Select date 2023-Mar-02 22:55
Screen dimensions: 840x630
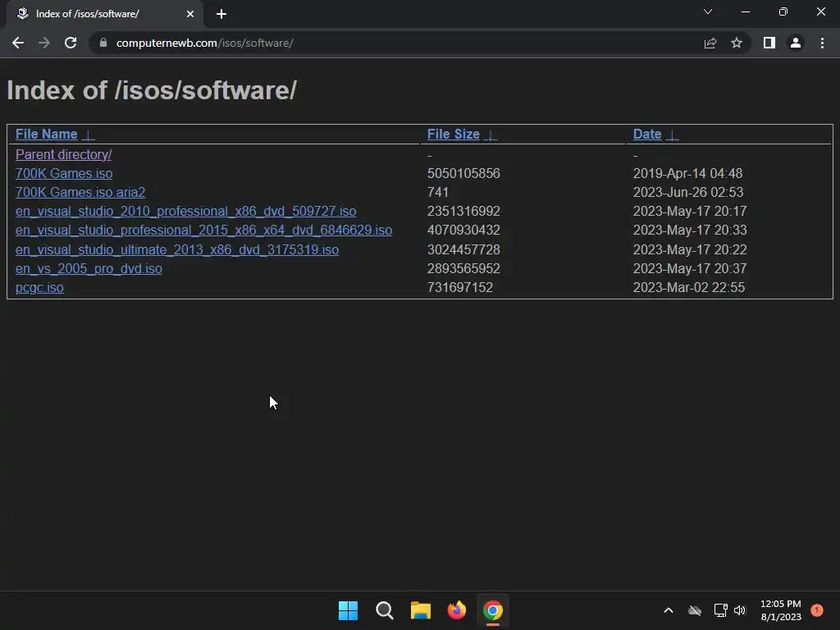pyautogui.click(x=689, y=288)
